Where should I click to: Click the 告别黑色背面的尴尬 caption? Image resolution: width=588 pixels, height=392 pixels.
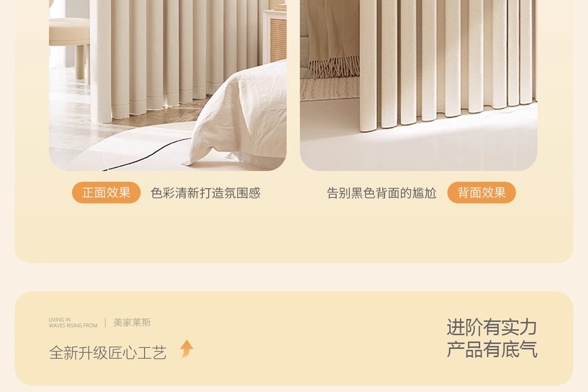point(381,193)
